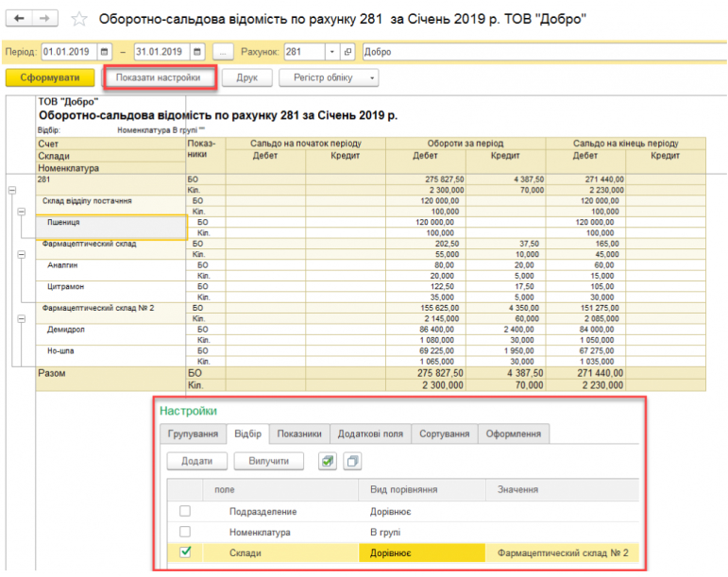
Task: Collapse the Фармацептический склад № 2 group
Action: (22, 319)
